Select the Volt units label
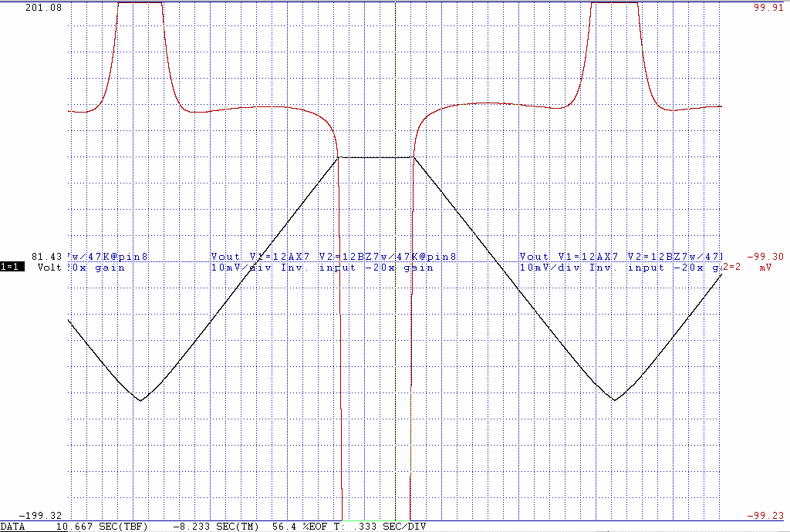This screenshot has width=790, height=532. (x=49, y=268)
